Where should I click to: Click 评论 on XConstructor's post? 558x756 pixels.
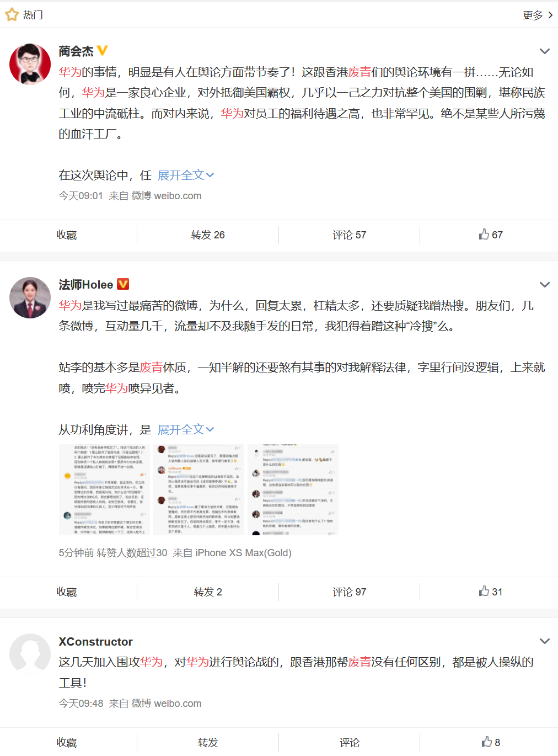pyautogui.click(x=349, y=743)
